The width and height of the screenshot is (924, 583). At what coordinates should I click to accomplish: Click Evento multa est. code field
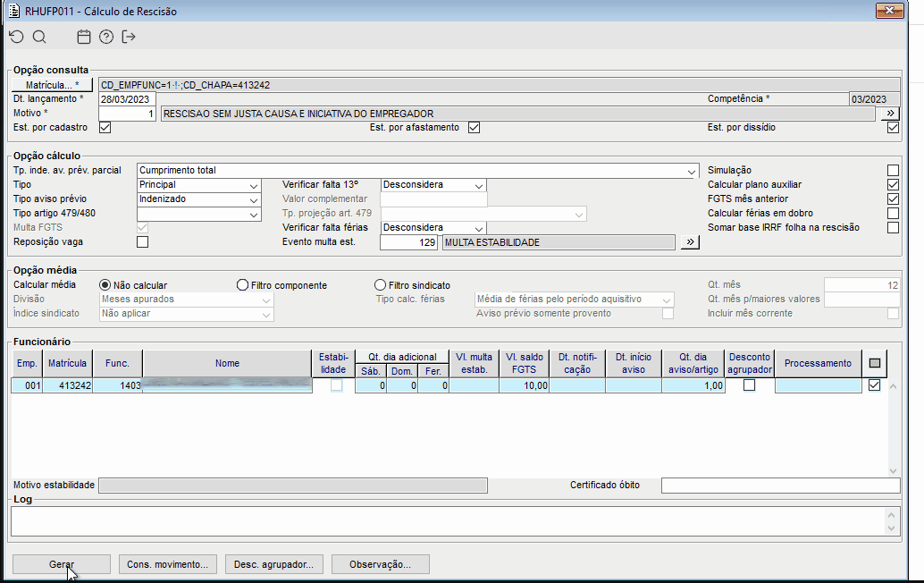pos(408,242)
